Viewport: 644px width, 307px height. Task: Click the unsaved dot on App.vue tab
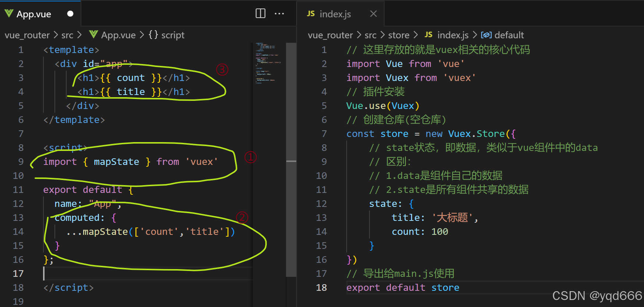[x=70, y=14]
